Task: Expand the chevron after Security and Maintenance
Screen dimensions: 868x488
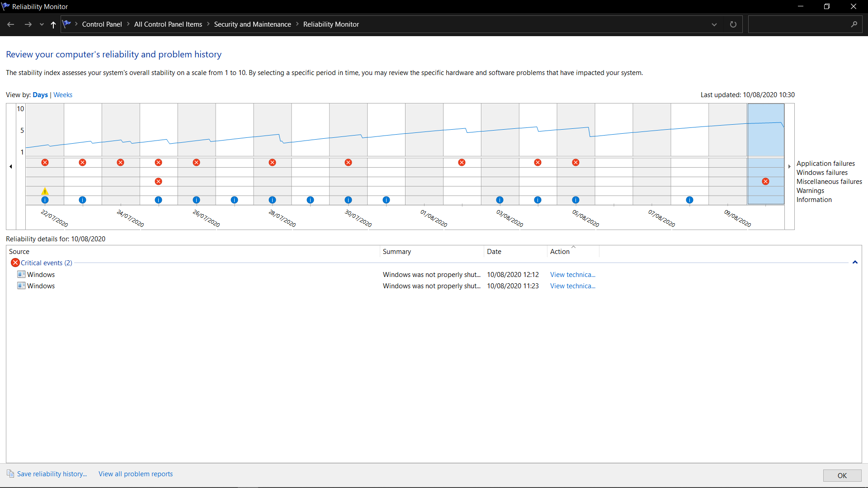Action: click(x=297, y=24)
